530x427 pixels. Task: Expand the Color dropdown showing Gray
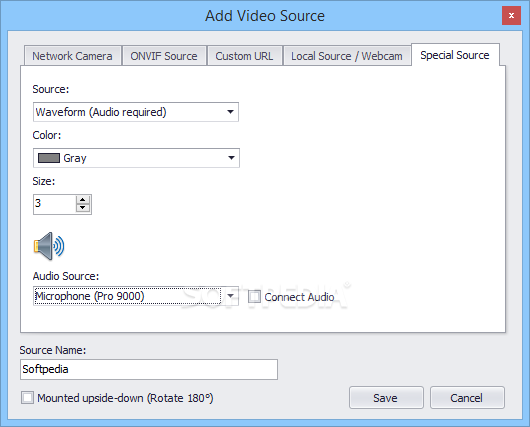click(136, 158)
